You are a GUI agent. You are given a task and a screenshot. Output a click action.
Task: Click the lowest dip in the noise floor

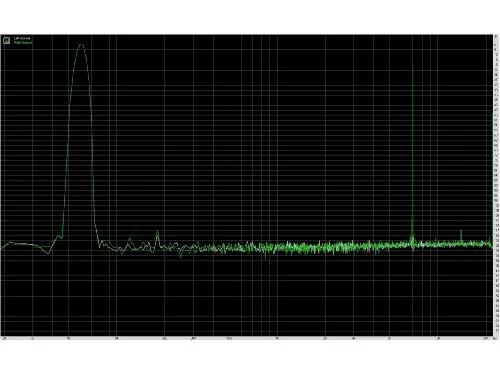266,258
